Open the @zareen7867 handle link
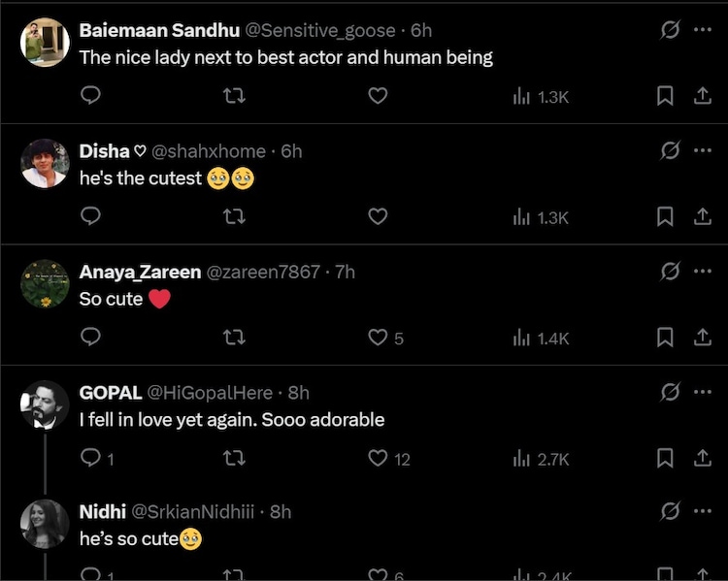Image resolution: width=728 pixels, height=581 pixels. (263, 273)
